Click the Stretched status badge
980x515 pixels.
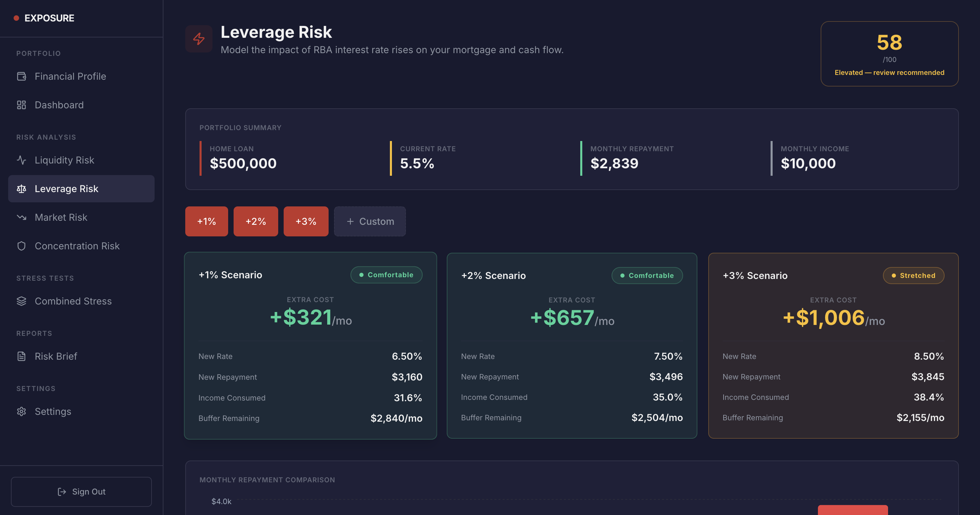pyautogui.click(x=913, y=275)
